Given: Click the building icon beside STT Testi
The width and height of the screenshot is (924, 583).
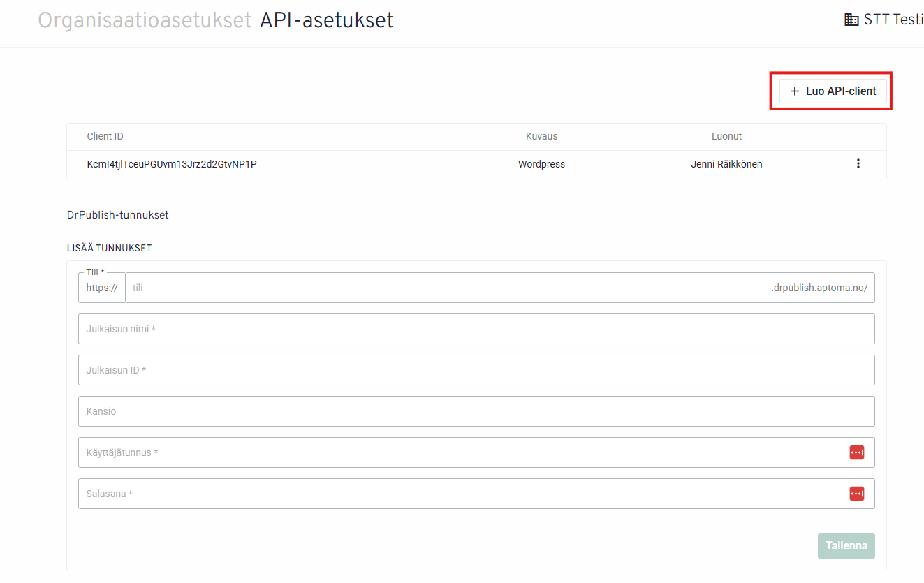Looking at the screenshot, I should [851, 20].
